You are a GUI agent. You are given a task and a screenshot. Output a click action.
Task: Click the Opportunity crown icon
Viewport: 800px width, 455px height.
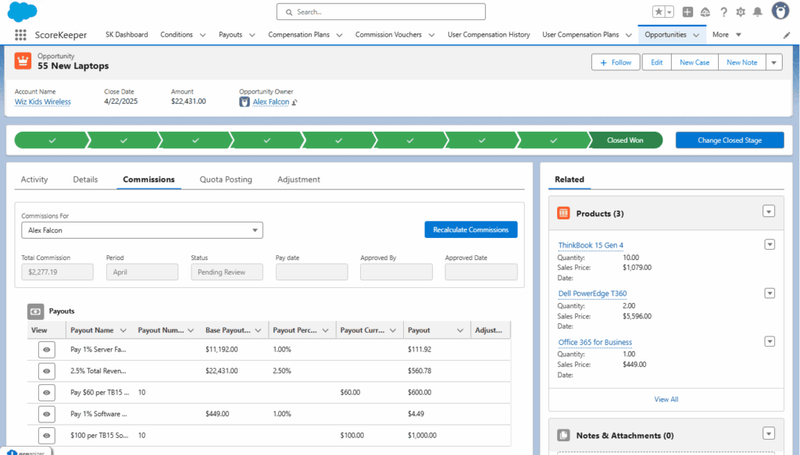[22, 61]
